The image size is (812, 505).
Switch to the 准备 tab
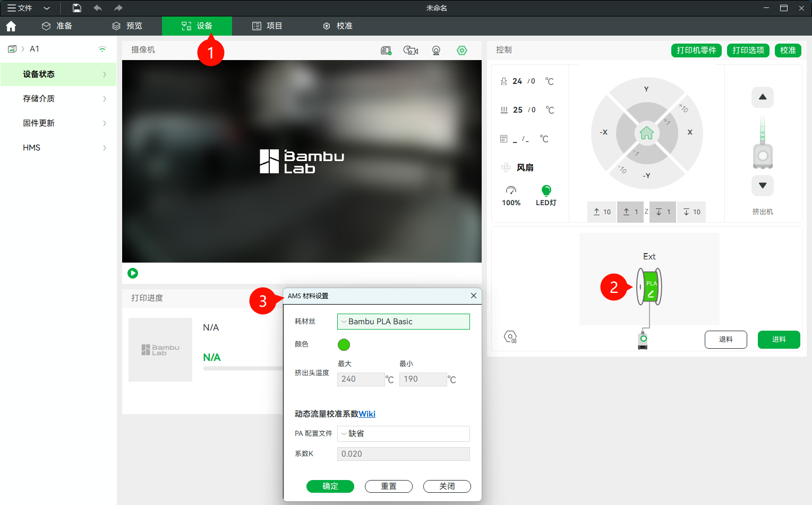coord(57,26)
